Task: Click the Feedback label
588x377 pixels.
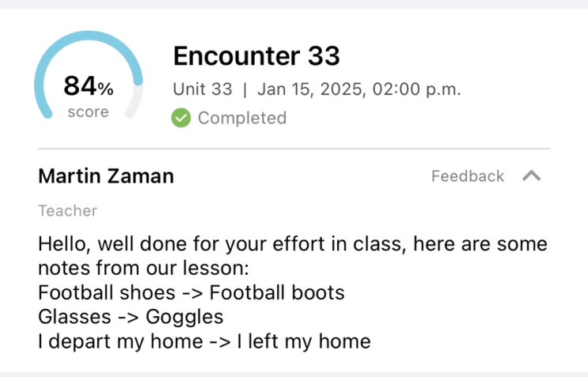Action: (467, 176)
